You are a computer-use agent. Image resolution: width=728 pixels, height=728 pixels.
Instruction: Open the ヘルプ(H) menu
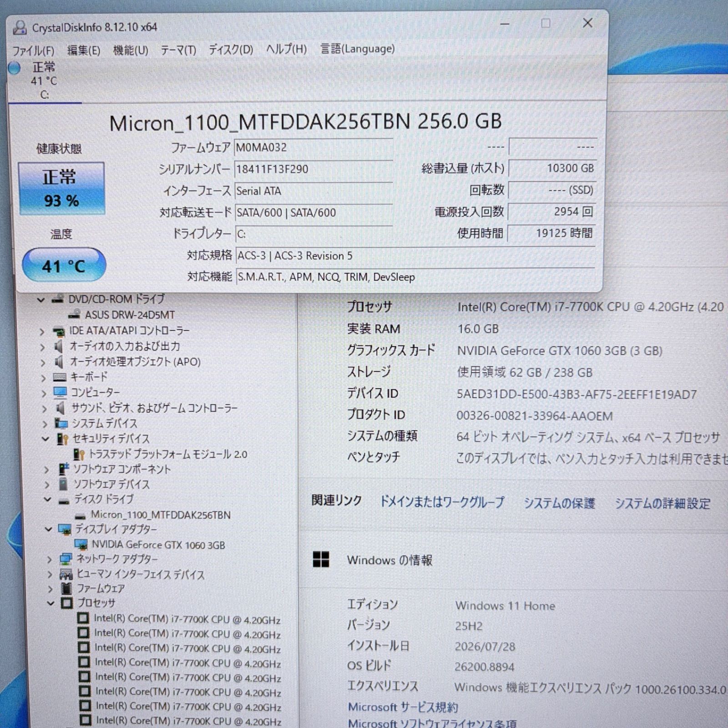[x=286, y=49]
